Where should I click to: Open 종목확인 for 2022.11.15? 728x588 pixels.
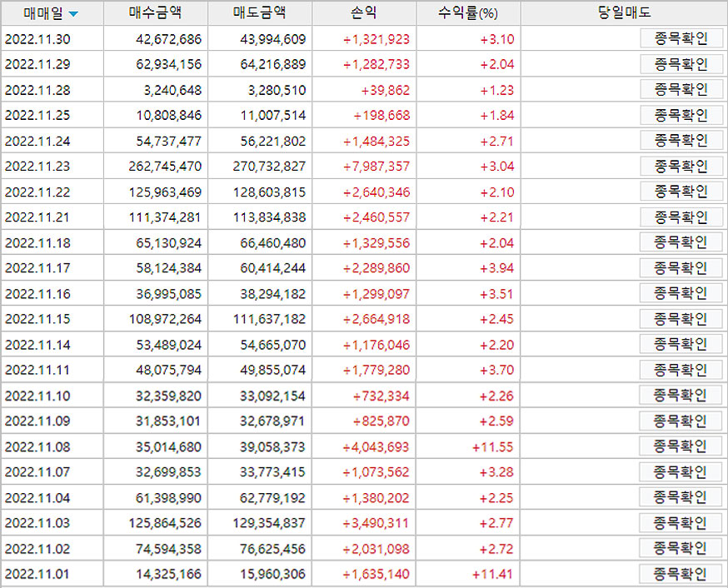[x=681, y=319]
